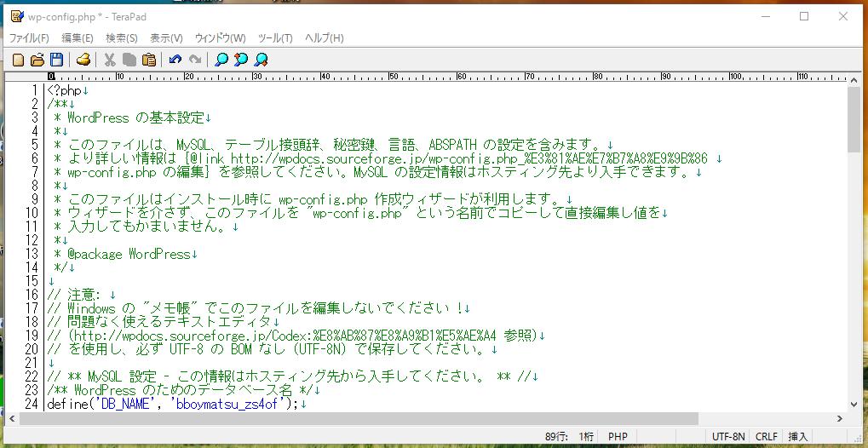Click the CRLF line ending status entry

pyautogui.click(x=766, y=436)
